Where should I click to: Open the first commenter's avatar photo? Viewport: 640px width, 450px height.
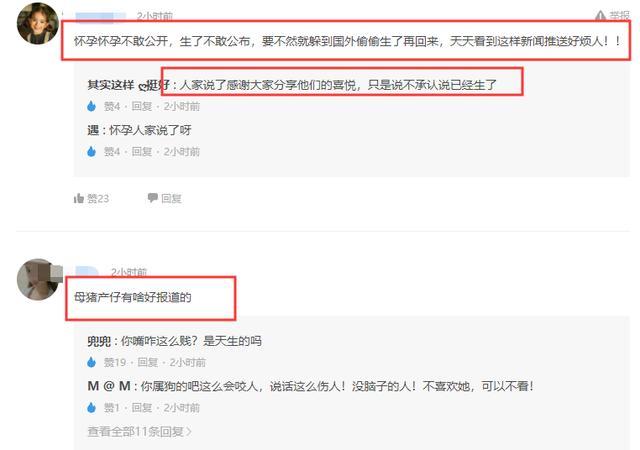(38, 23)
